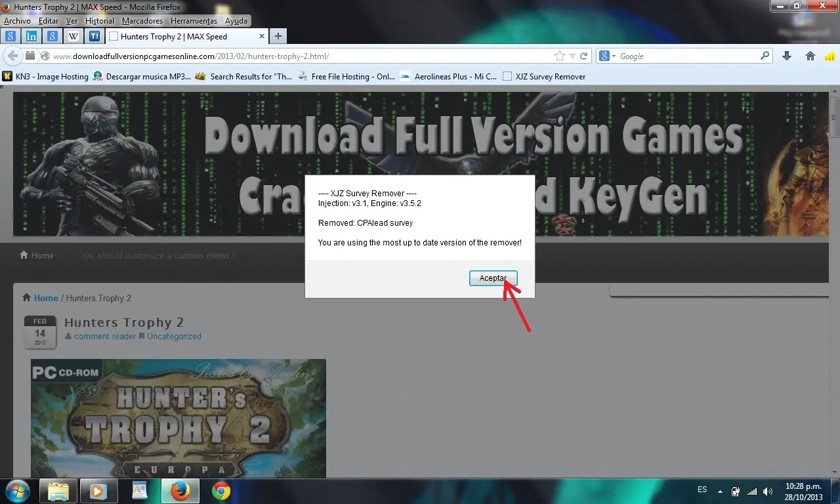Click the Hunter's Trophy 2 cover image
The width and height of the screenshot is (840, 504).
(178, 419)
